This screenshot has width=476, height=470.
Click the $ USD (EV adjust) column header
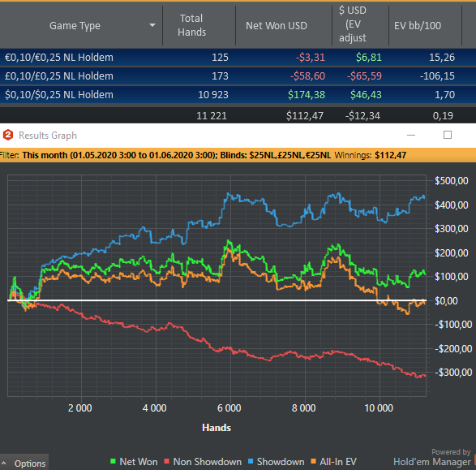[x=353, y=24]
